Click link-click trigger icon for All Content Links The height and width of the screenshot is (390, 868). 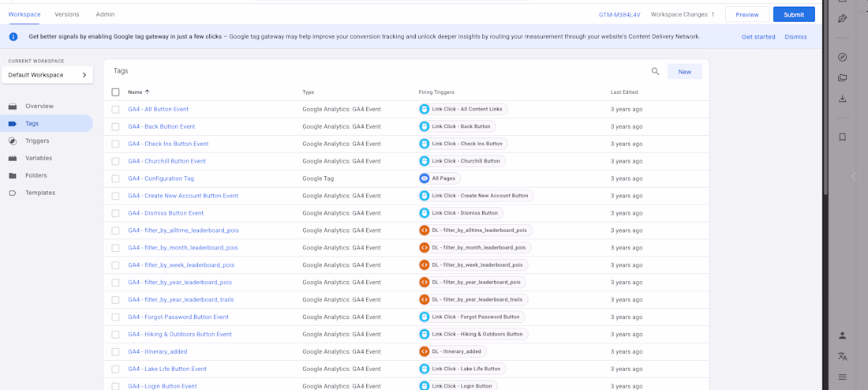425,109
